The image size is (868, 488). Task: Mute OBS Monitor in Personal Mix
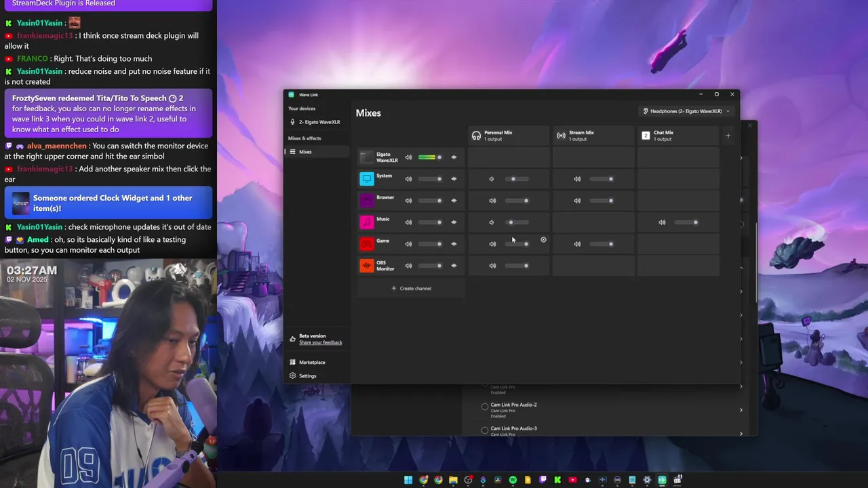point(492,266)
